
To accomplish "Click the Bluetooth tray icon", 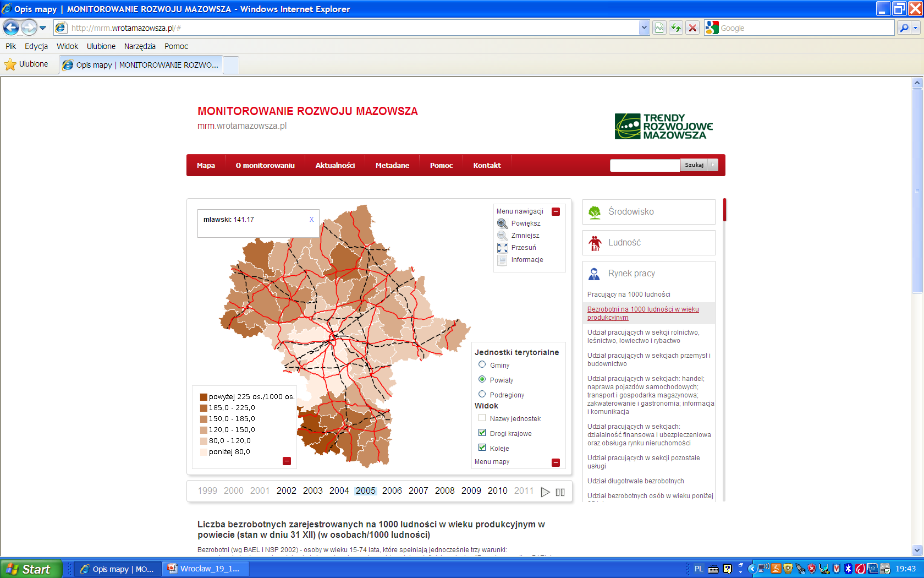I will click(x=848, y=569).
